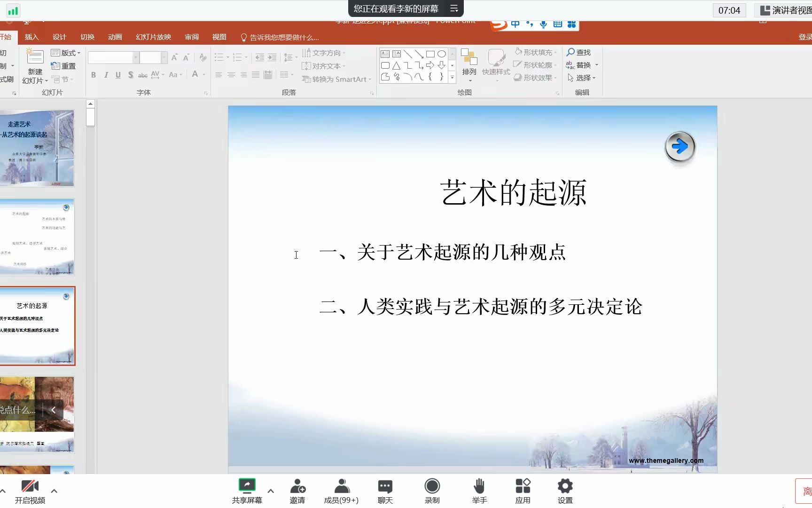Select the down block arrow shape

[x=442, y=65]
